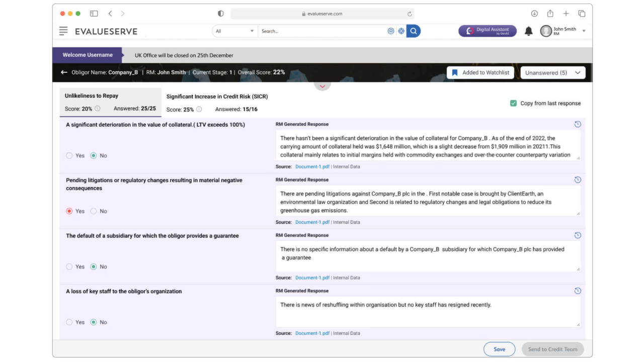This screenshot has width=644, height=362.
Task: Click the Safari privacy shield icon
Action: (220, 14)
